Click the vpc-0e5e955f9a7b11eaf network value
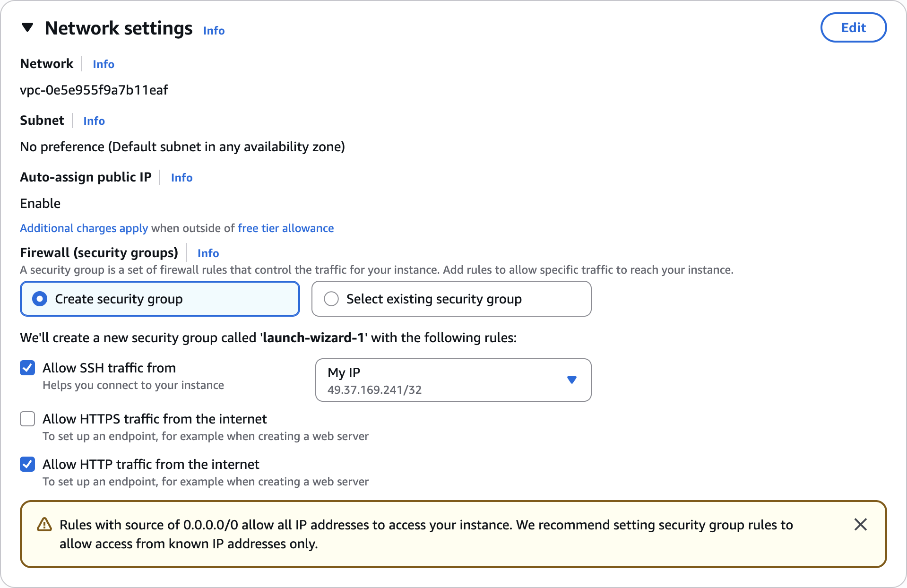 click(94, 90)
